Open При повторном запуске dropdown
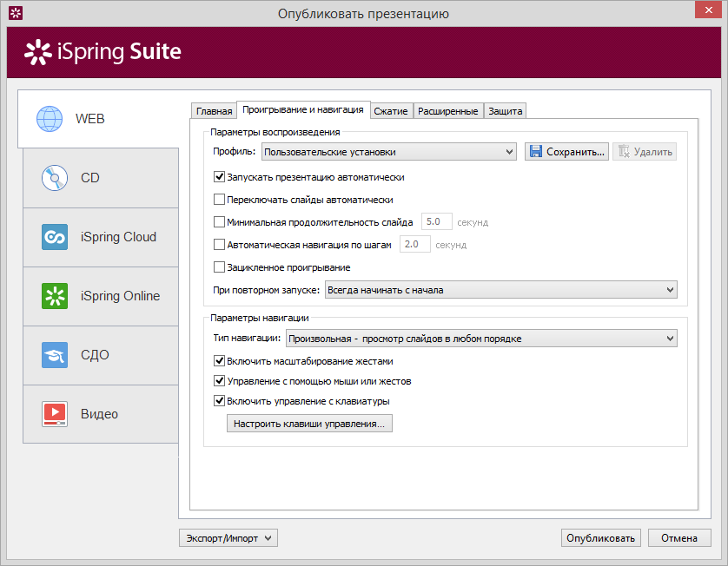 (x=501, y=290)
